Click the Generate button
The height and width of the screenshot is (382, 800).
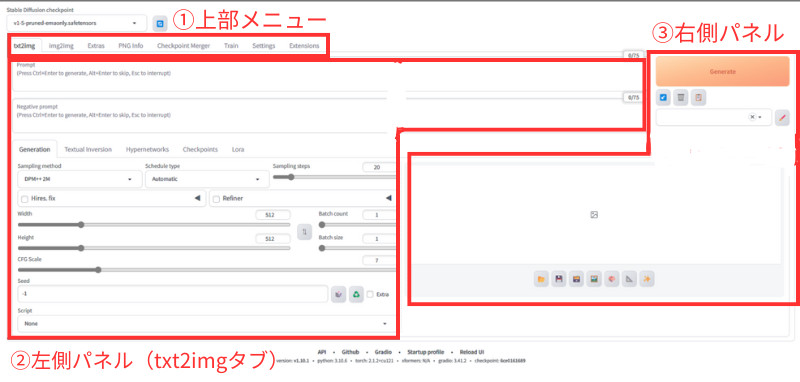tap(722, 71)
